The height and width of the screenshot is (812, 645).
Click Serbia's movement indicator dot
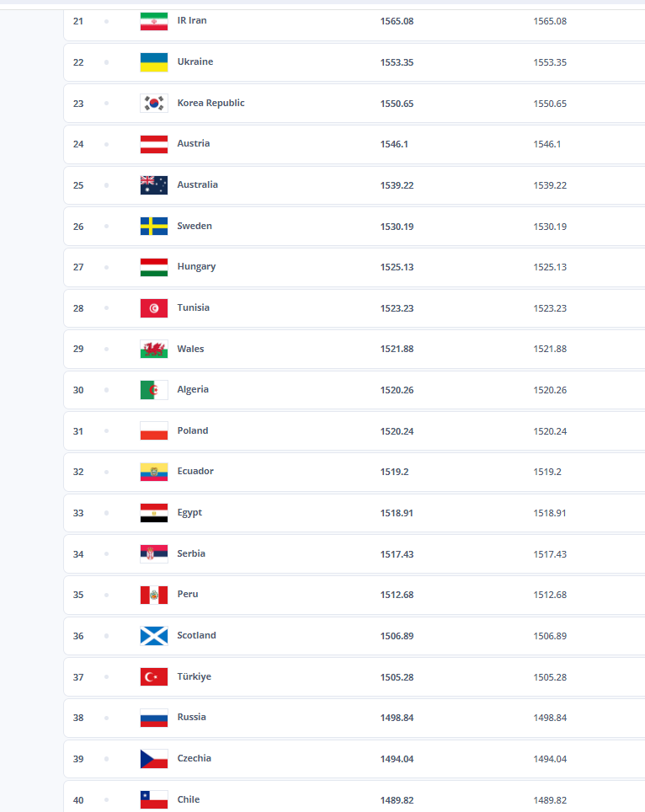[x=106, y=554]
